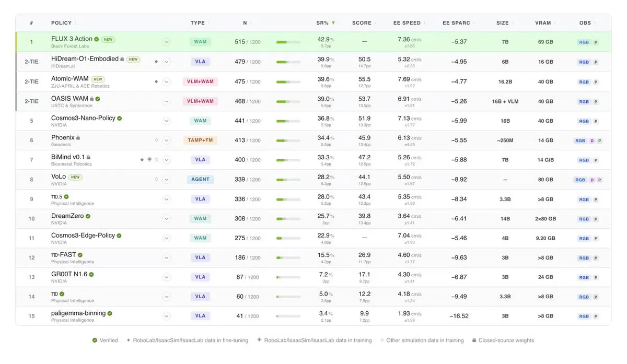Viewport: 627px width, 364px height.
Task: Click the verified checkmark beside OASIS WAM
Action: coord(98,99)
